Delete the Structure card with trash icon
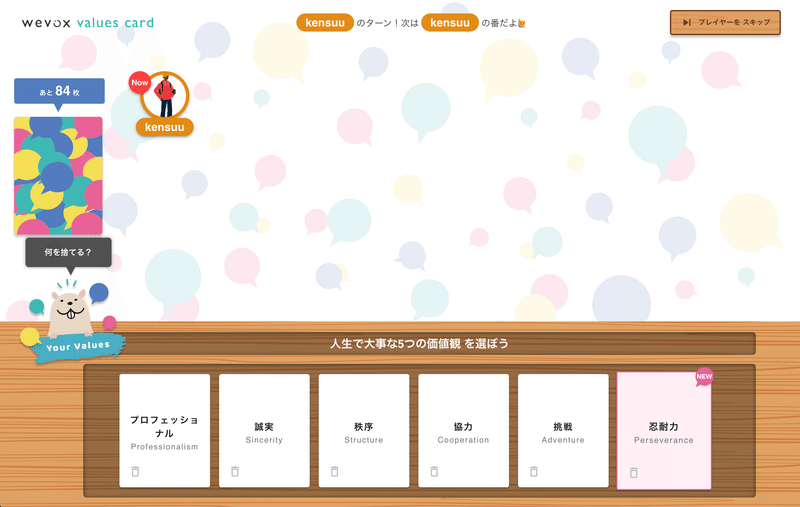The height and width of the screenshot is (507, 800). point(334,472)
